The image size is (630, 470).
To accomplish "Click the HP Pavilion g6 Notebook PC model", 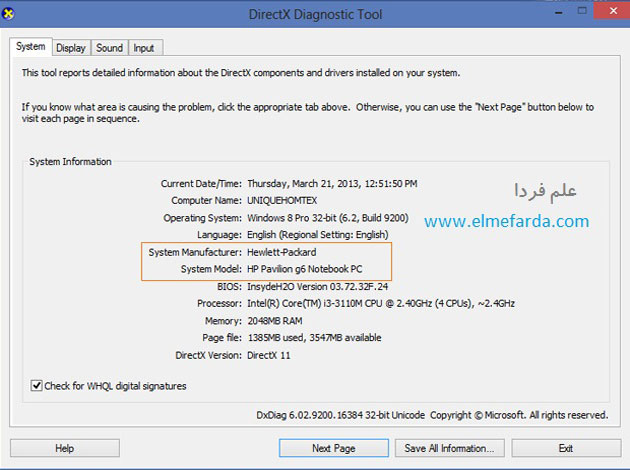I will (307, 269).
